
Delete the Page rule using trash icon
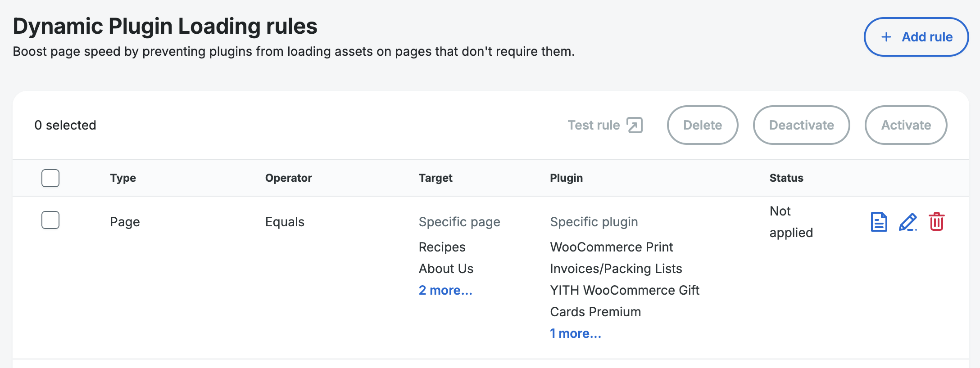(936, 222)
